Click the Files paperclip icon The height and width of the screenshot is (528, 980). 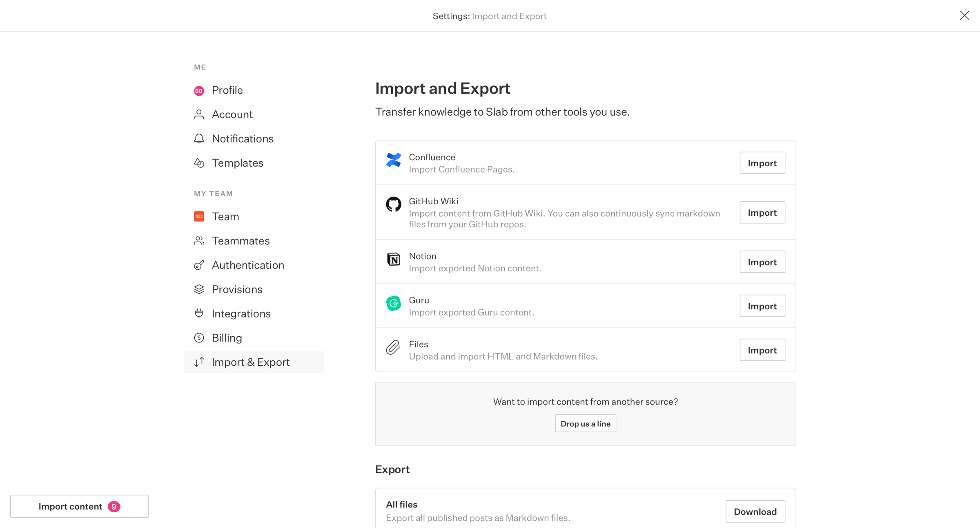393,347
